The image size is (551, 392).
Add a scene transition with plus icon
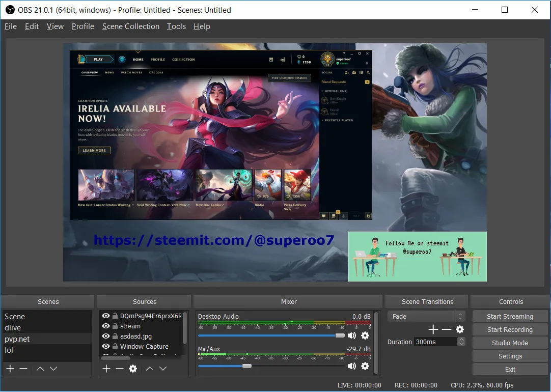pos(433,329)
